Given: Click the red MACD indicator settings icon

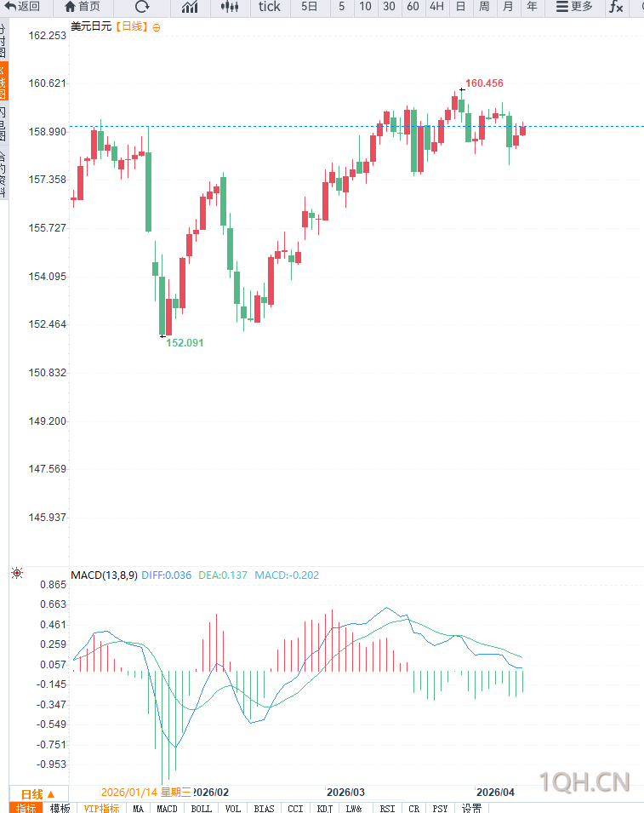Looking at the screenshot, I should (x=17, y=573).
